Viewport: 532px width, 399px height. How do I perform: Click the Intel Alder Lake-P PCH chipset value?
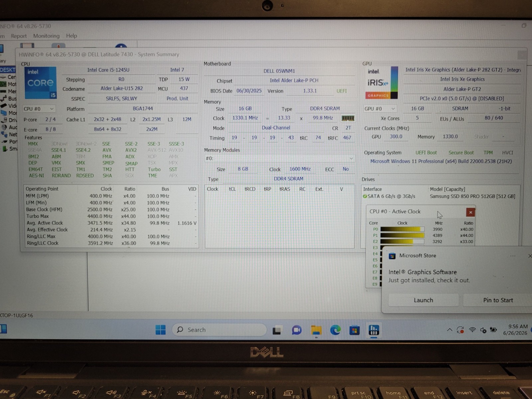(294, 80)
